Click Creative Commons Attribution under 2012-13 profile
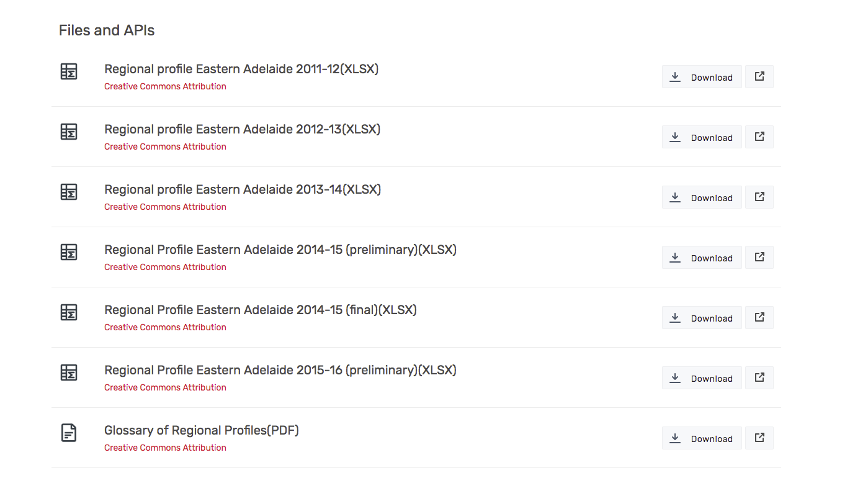The image size is (868, 483). point(165,147)
